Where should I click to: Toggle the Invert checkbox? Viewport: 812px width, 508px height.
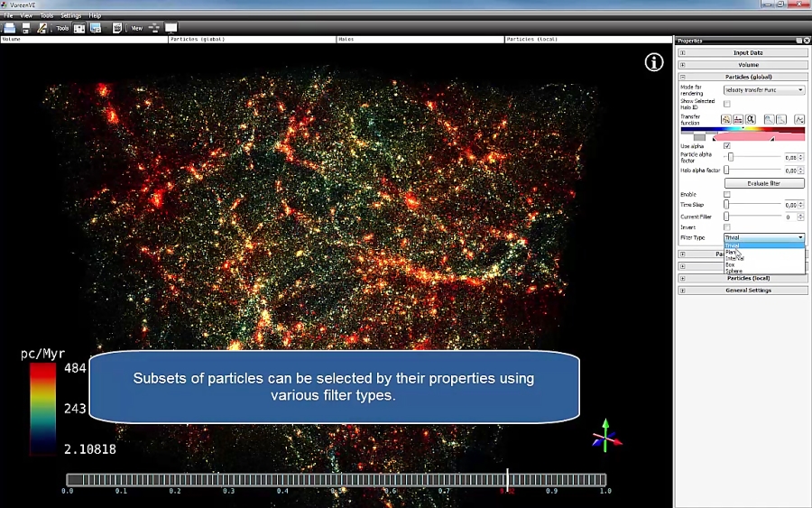point(727,227)
